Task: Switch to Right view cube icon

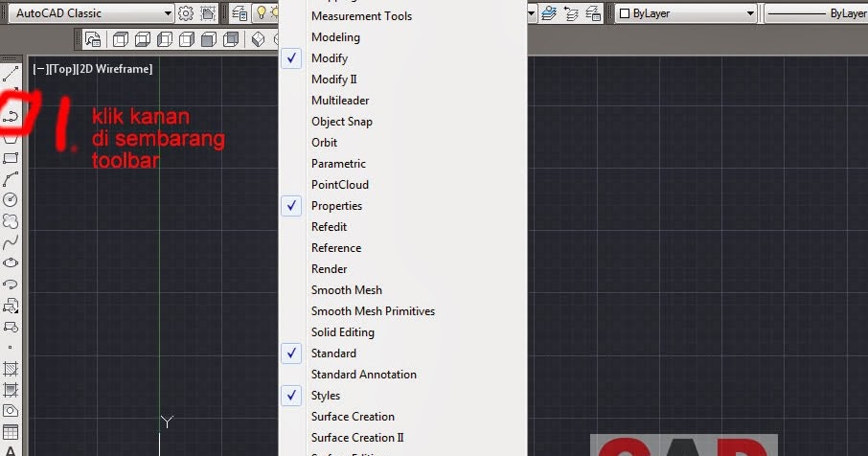Action: tap(187, 39)
